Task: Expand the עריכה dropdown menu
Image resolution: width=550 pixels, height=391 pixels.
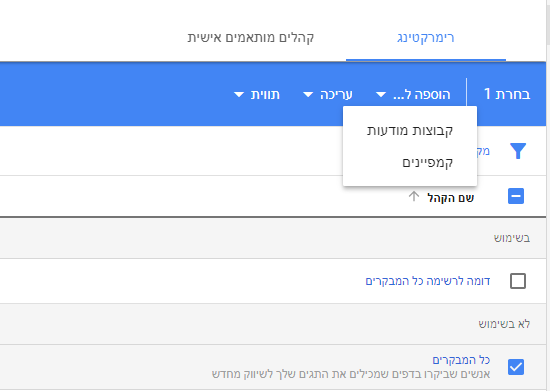Action: tap(328, 94)
